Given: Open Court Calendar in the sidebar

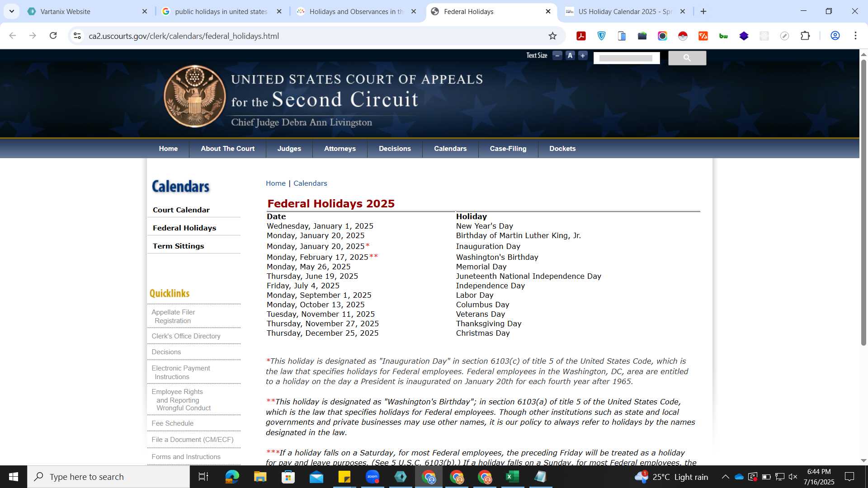Looking at the screenshot, I should tap(181, 210).
